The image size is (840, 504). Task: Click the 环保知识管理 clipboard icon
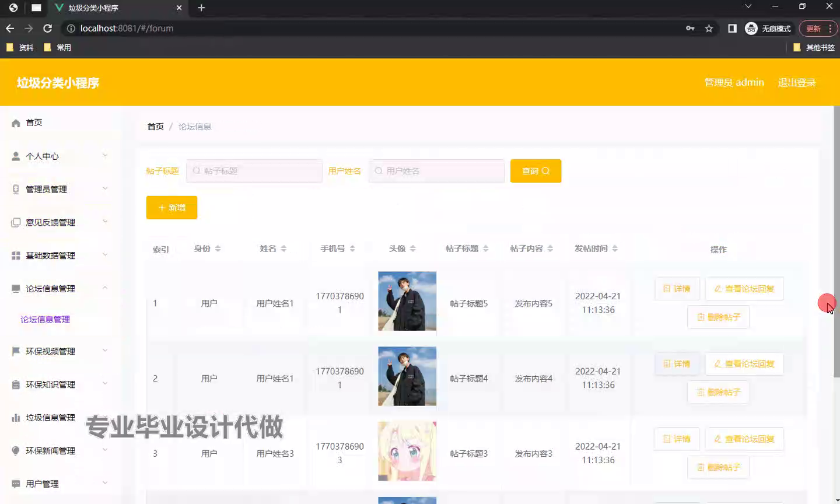tap(16, 384)
